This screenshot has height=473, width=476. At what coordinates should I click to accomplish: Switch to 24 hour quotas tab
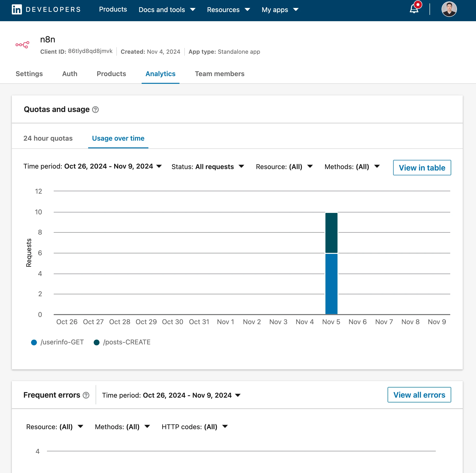(x=48, y=138)
